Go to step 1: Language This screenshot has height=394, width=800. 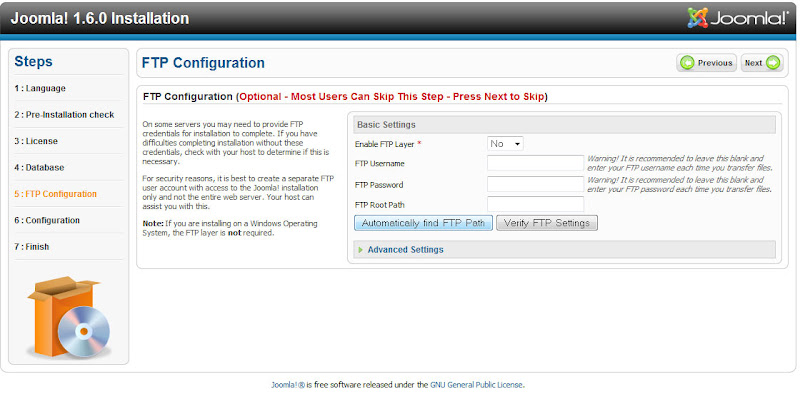click(x=40, y=88)
